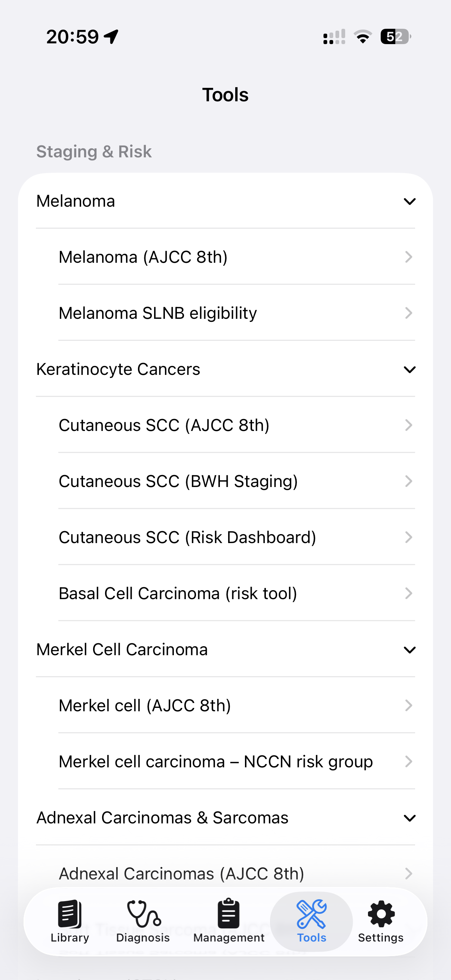Select the Tools wrench icon

click(311, 914)
